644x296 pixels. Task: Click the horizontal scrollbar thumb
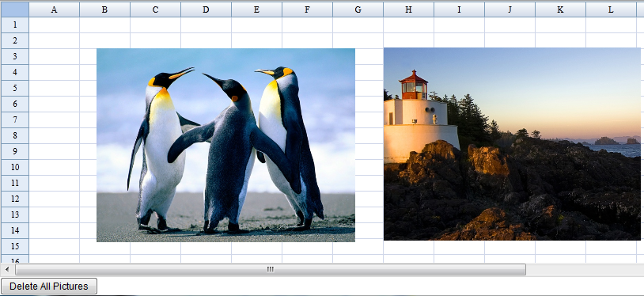(271, 270)
